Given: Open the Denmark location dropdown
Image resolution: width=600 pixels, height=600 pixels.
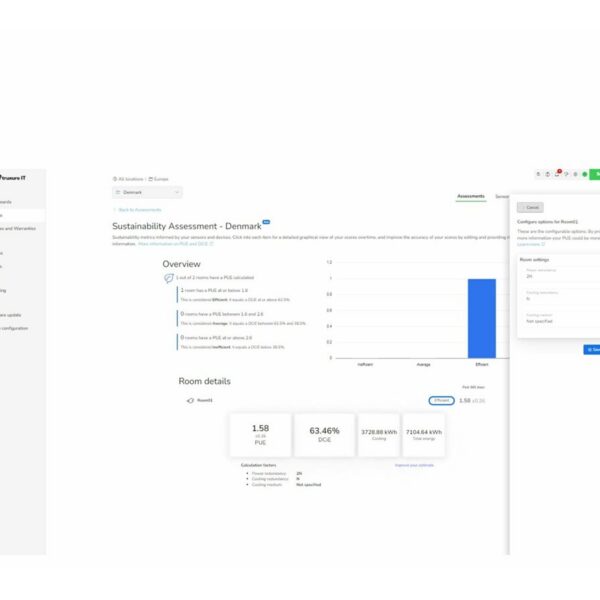Looking at the screenshot, I should pyautogui.click(x=147, y=192).
